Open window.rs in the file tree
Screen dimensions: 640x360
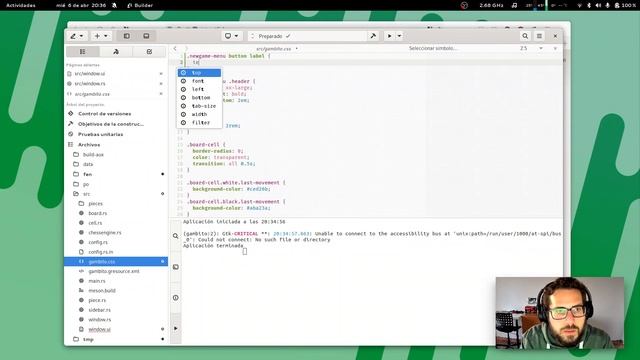click(100, 320)
